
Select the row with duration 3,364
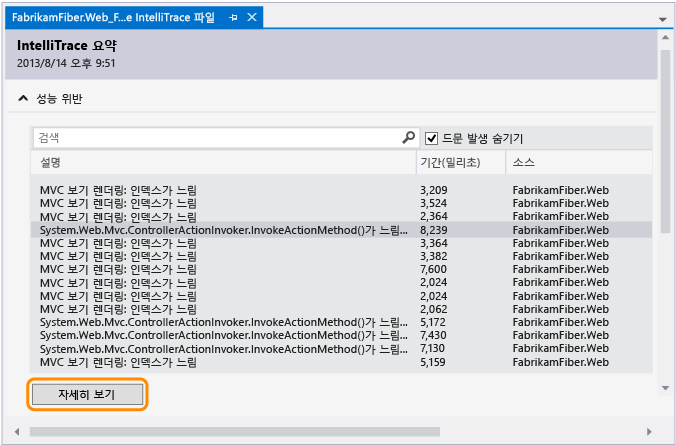point(341,243)
